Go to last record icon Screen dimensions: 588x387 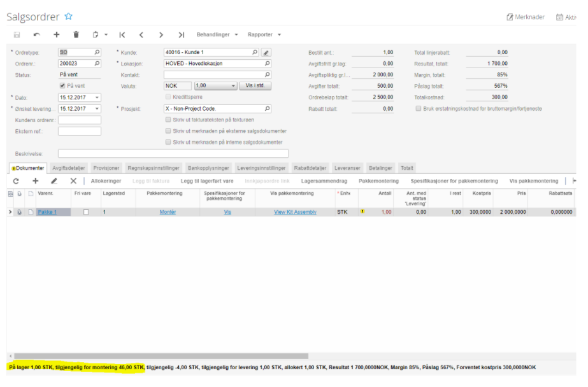tap(182, 35)
